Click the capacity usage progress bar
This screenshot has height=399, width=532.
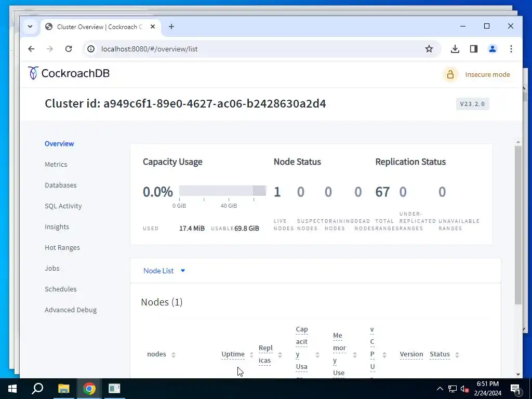coord(222,191)
